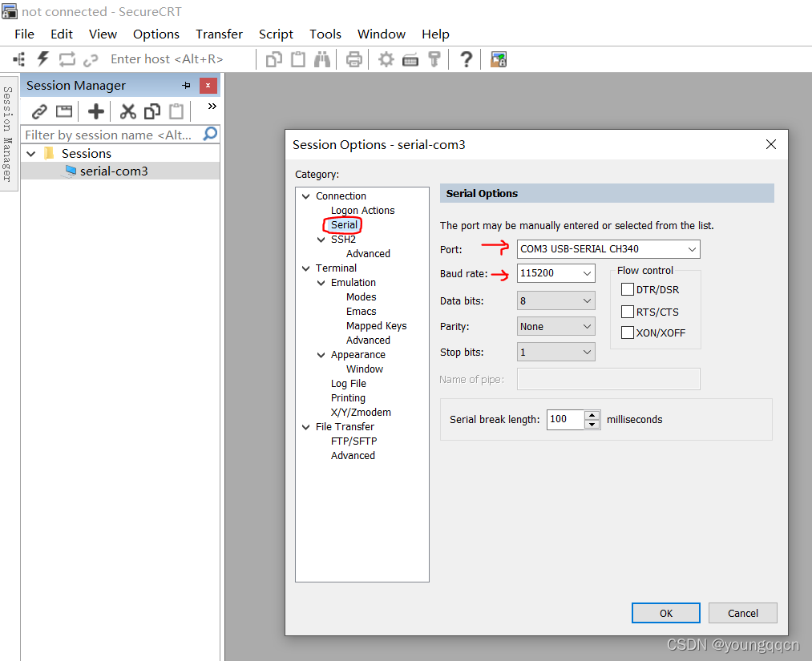Open the Edit menu
812x661 pixels.
coord(62,34)
